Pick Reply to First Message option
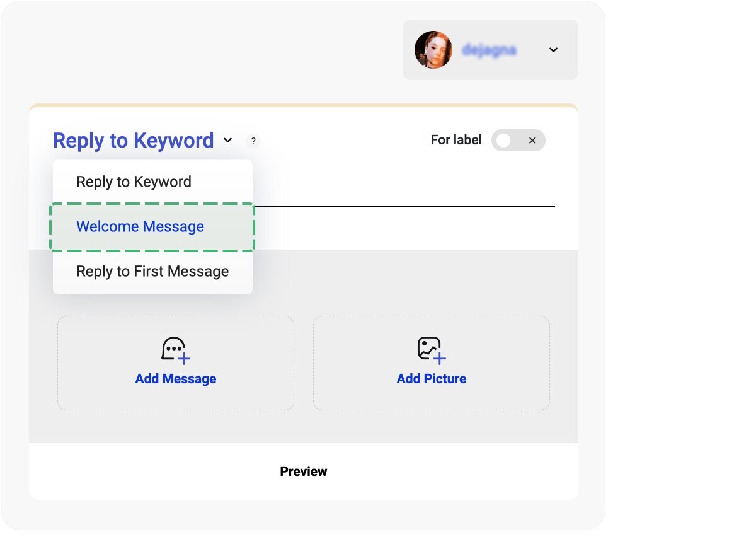This screenshot has width=756, height=539. [x=152, y=271]
